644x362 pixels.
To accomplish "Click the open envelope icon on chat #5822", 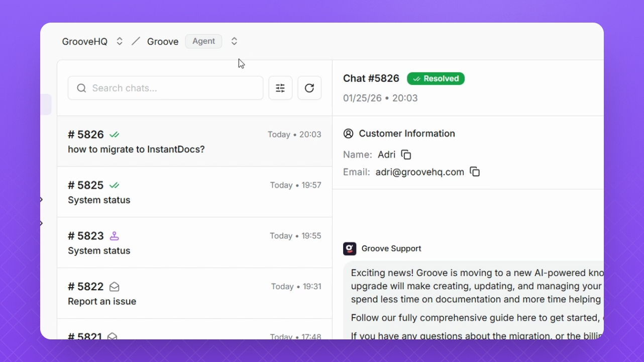I will 115,287.
